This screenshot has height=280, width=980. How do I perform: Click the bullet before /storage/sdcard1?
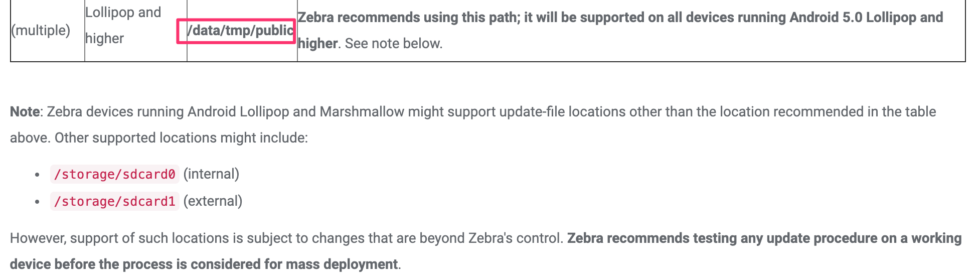tap(38, 202)
